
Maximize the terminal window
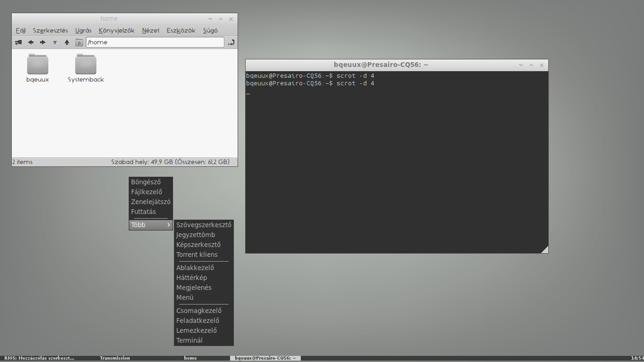pyautogui.click(x=531, y=65)
